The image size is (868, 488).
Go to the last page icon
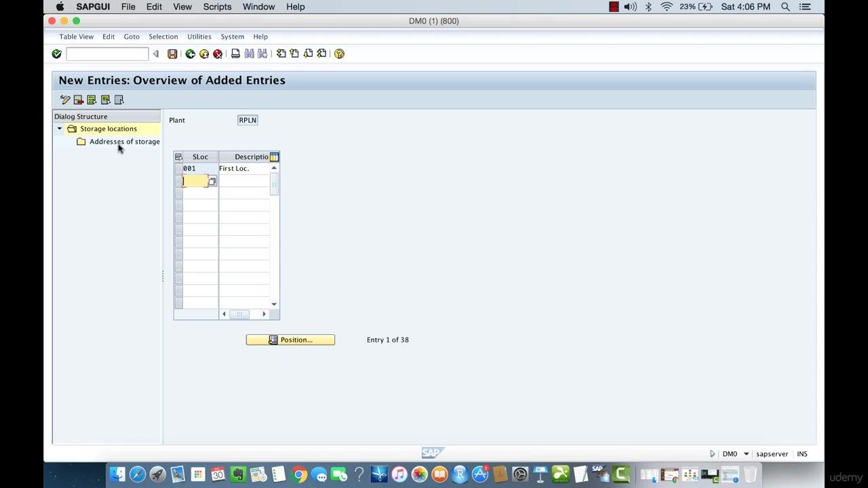pos(321,54)
